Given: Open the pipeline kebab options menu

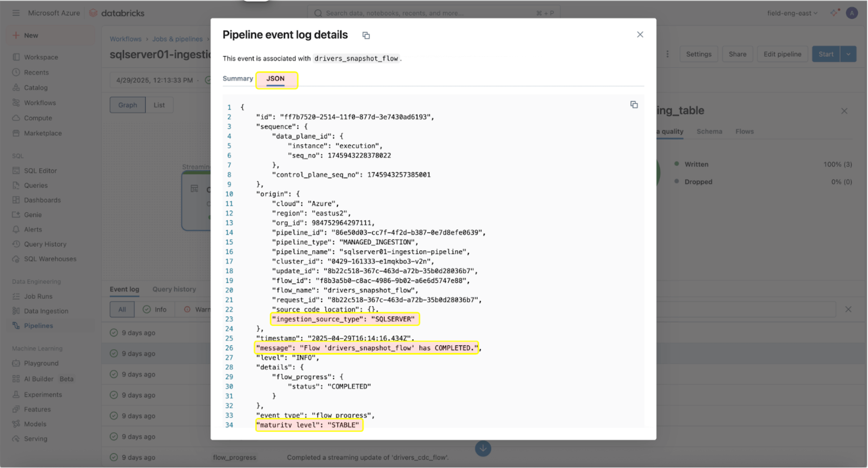Looking at the screenshot, I should (x=667, y=54).
